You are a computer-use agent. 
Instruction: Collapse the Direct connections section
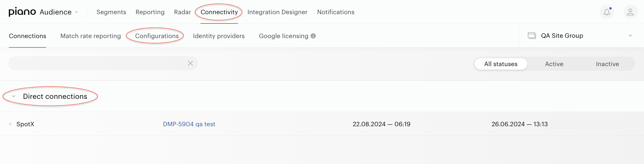(x=14, y=96)
